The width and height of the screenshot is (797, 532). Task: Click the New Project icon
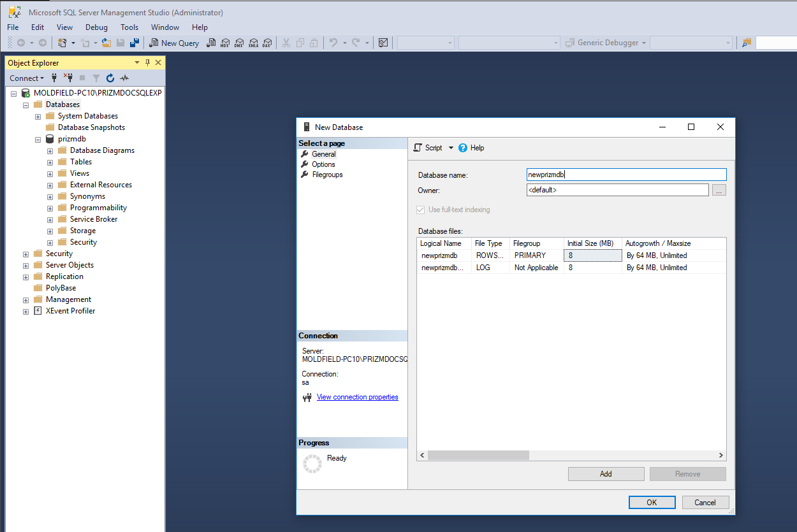coord(62,43)
